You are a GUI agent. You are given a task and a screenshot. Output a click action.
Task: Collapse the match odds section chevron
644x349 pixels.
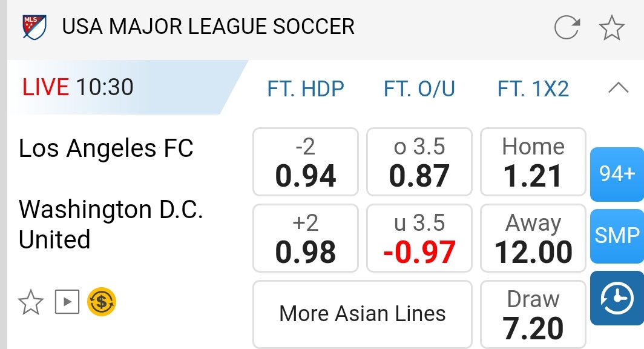pyautogui.click(x=617, y=88)
